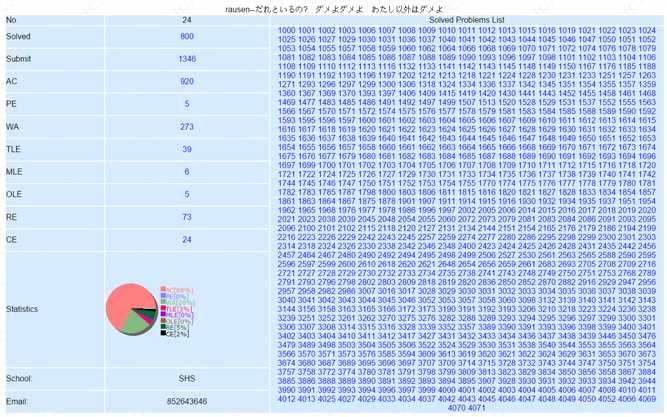667x417 pixels.
Task: Click the PE row value 5
Action: [187, 104]
